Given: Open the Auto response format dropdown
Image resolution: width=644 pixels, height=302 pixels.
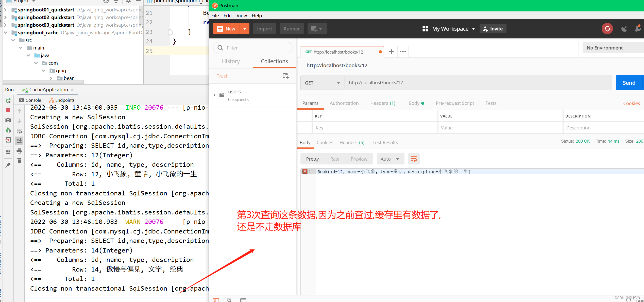Looking at the screenshot, I should (390, 159).
